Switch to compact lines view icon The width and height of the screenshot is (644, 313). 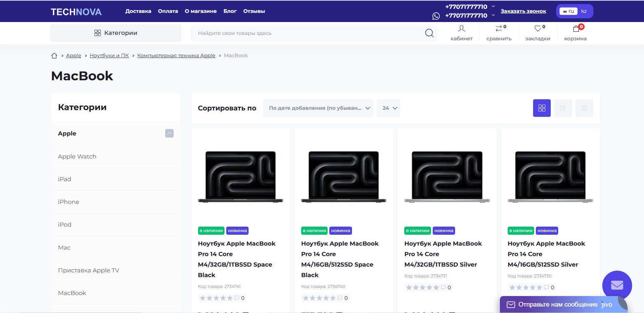pos(584,108)
